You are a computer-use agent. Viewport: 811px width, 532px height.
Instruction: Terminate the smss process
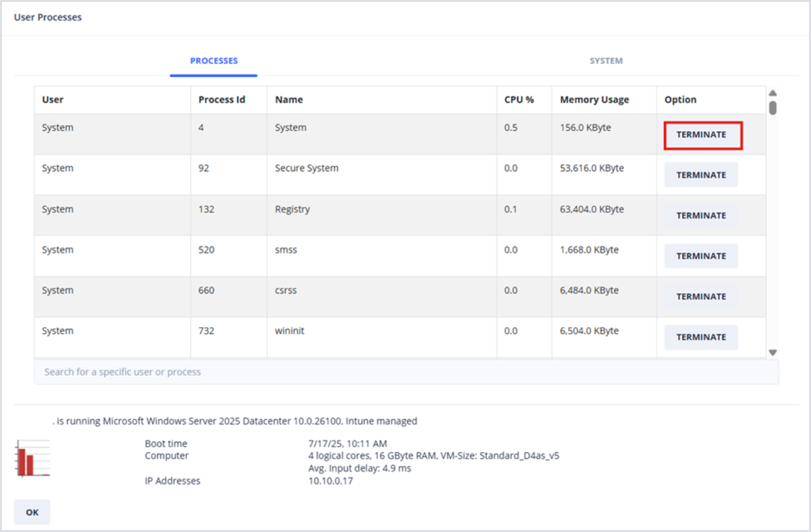pyautogui.click(x=701, y=256)
